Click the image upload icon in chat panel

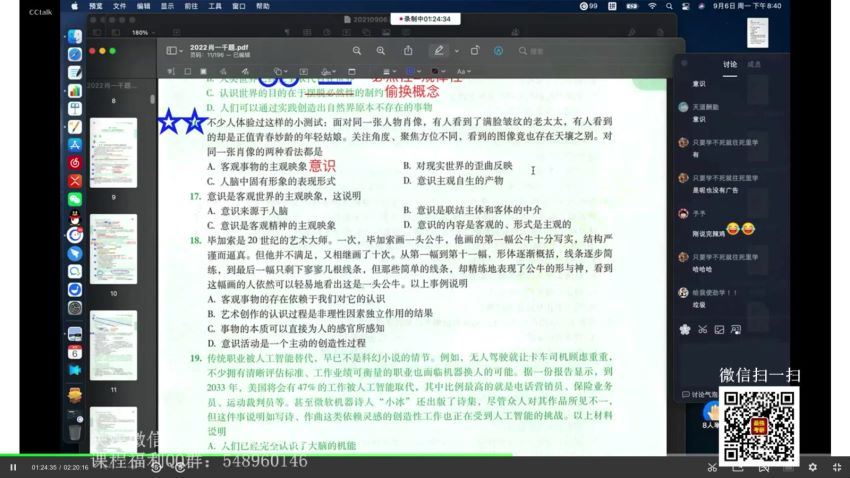[720, 329]
